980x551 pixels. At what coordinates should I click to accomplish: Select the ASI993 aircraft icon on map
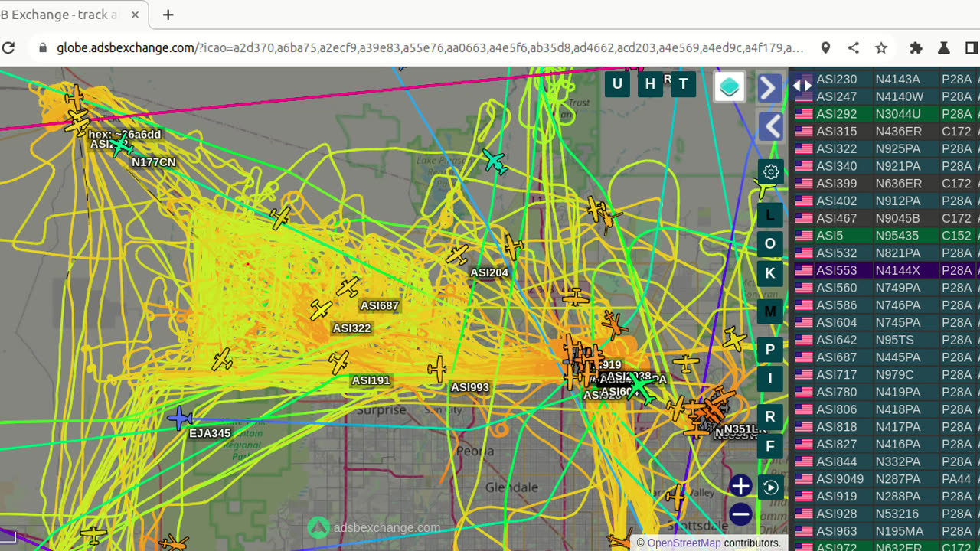(437, 369)
